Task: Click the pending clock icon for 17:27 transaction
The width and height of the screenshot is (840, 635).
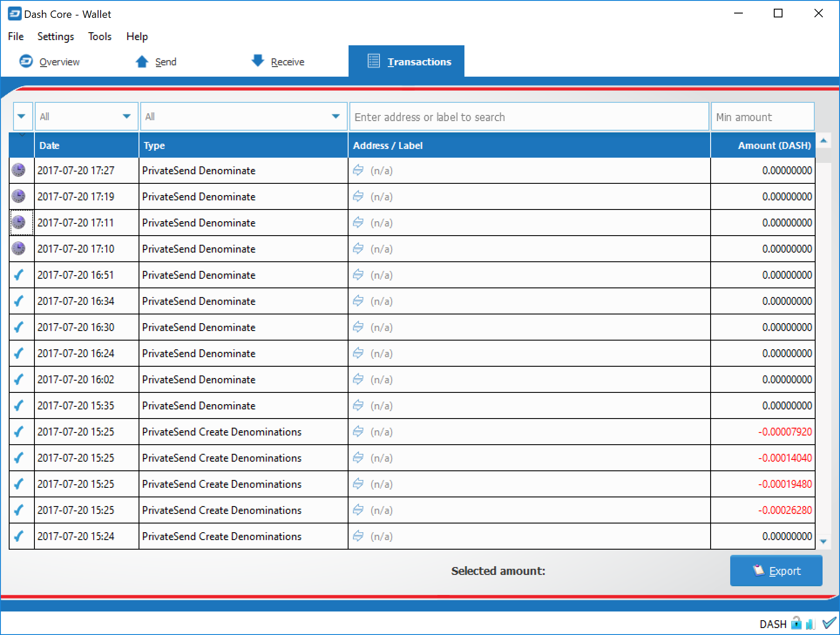Action: pos(18,170)
